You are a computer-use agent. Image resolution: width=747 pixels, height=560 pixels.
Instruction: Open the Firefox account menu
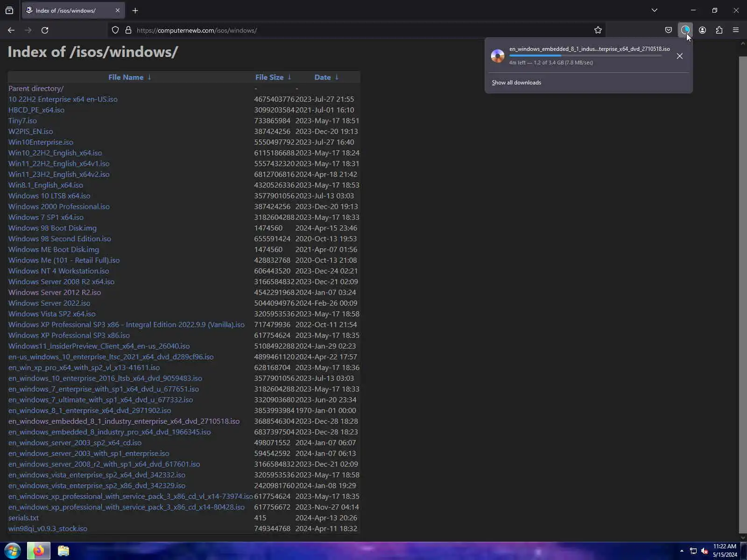(x=702, y=30)
